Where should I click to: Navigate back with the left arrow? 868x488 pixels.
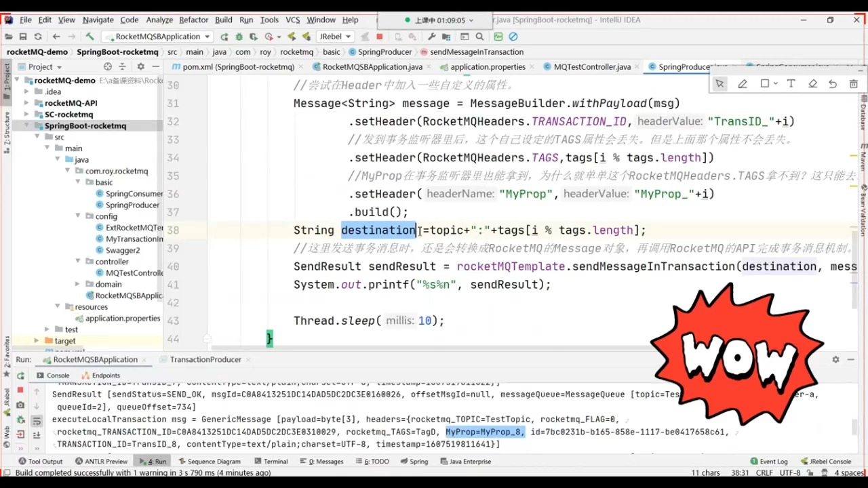point(56,37)
